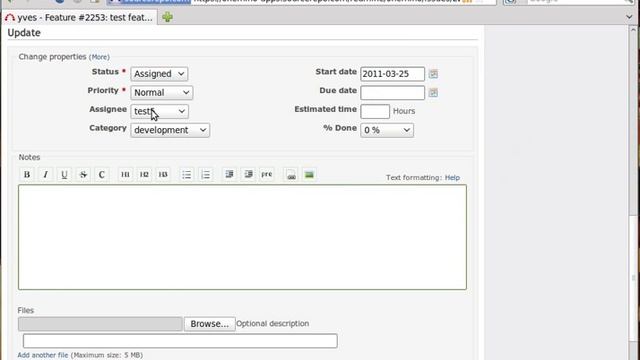
Task: Select the Feature #2253 browser tab
Action: click(80, 18)
